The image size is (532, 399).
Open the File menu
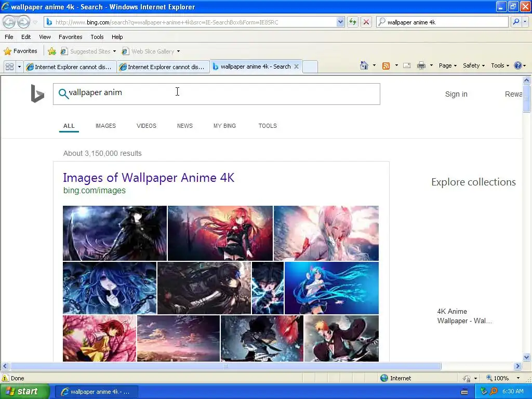click(x=9, y=37)
